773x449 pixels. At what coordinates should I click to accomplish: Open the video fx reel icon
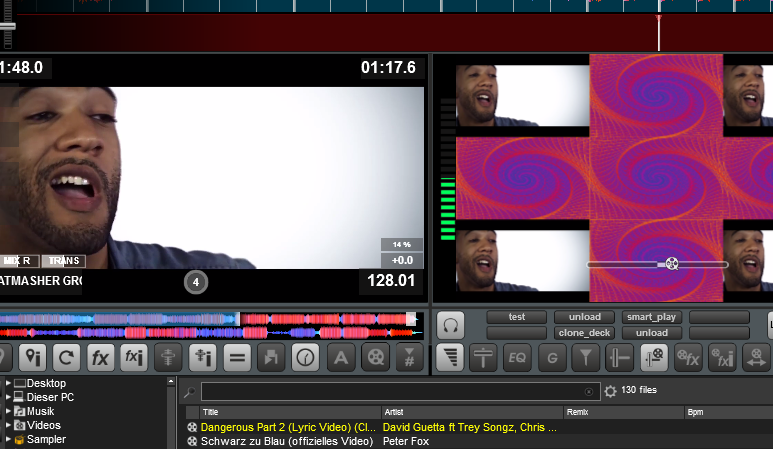coord(688,357)
